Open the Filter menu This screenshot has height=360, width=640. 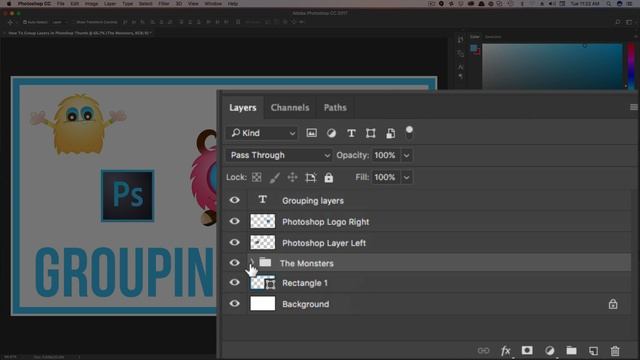[164, 4]
